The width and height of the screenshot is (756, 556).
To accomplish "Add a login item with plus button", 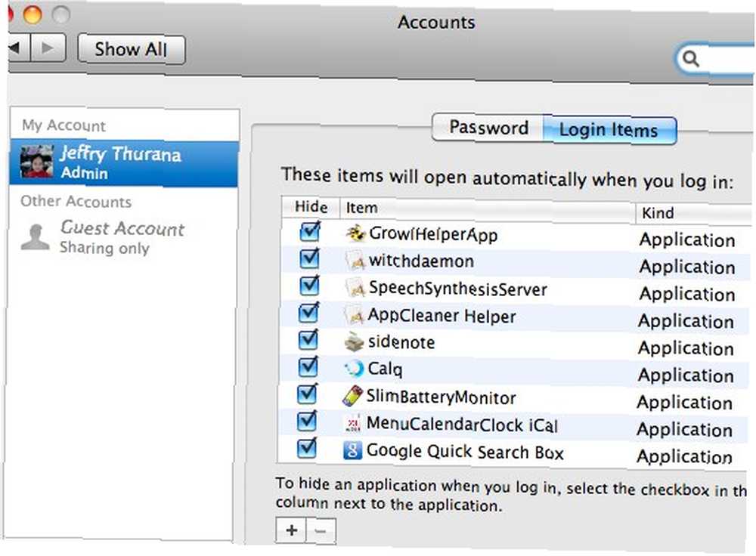I will click(x=291, y=530).
